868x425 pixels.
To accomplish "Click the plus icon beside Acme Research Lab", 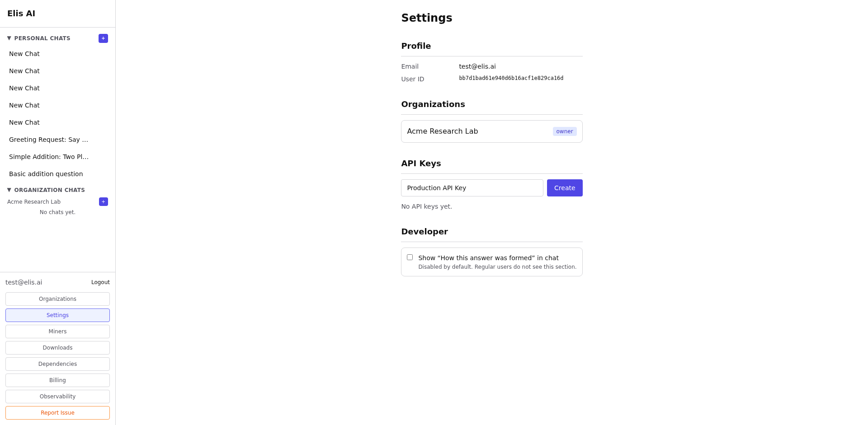I will (x=103, y=201).
